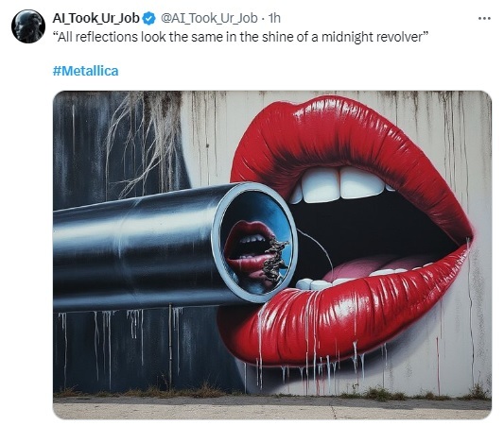Viewport: 504px width, 426px height.
Task: Click the 1h timestamp
Action: point(274,18)
